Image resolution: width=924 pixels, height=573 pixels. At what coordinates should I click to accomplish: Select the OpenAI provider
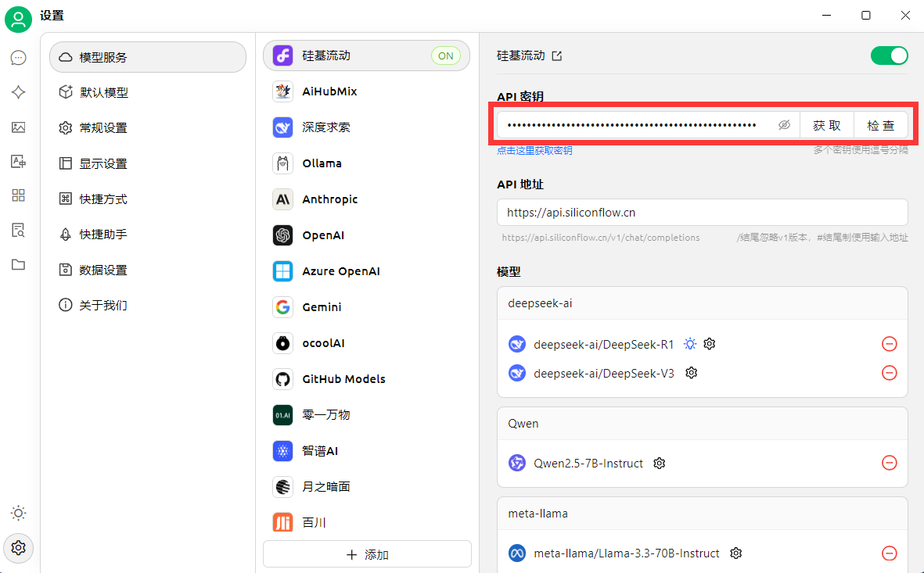click(366, 235)
